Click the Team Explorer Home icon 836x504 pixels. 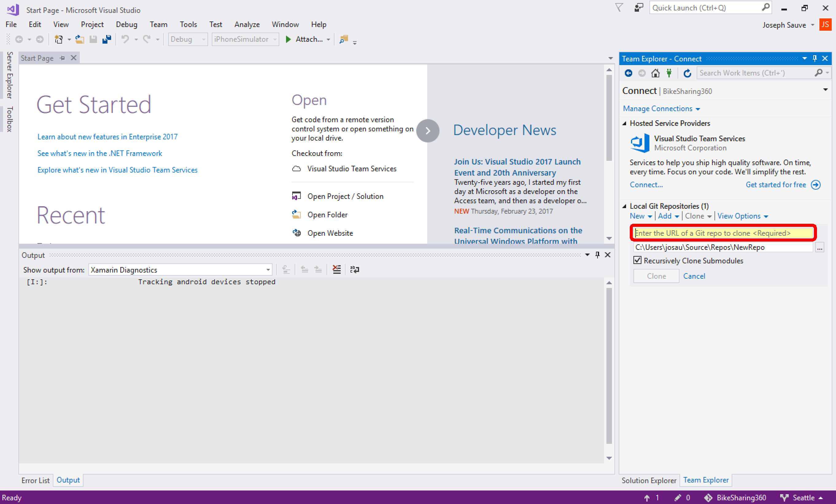(656, 73)
